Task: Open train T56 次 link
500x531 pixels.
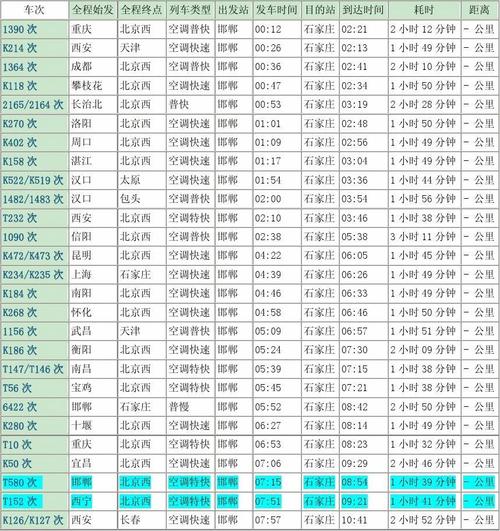Action: [x=17, y=388]
